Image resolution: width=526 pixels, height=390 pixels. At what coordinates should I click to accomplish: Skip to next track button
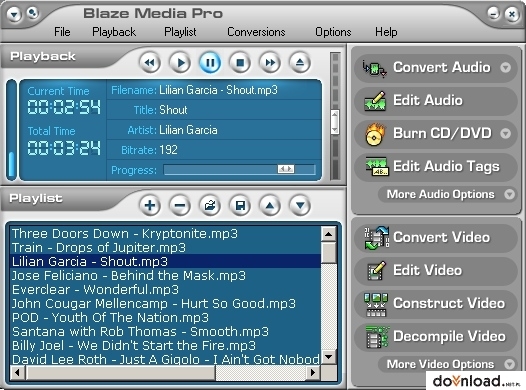270,63
